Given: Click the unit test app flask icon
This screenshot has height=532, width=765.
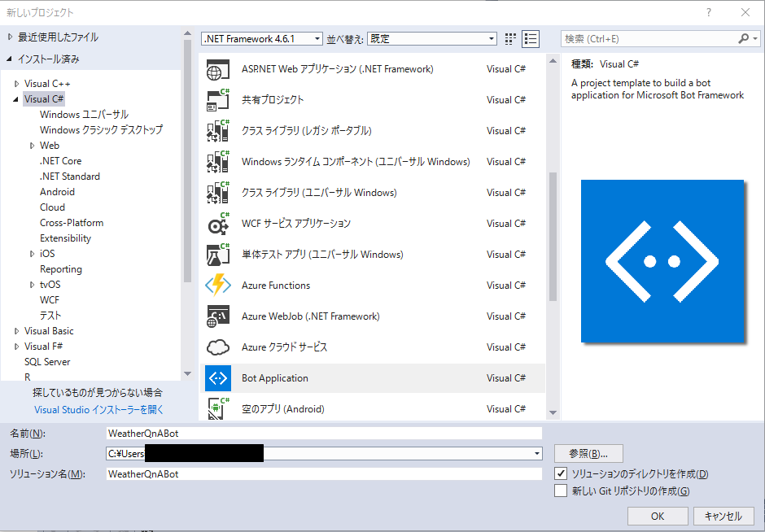Looking at the screenshot, I should point(217,254).
